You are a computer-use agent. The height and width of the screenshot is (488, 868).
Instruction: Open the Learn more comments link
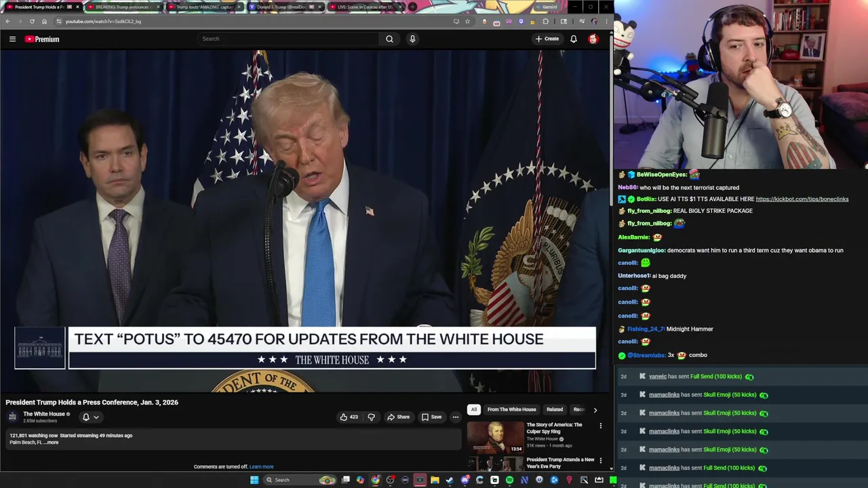[x=261, y=467]
